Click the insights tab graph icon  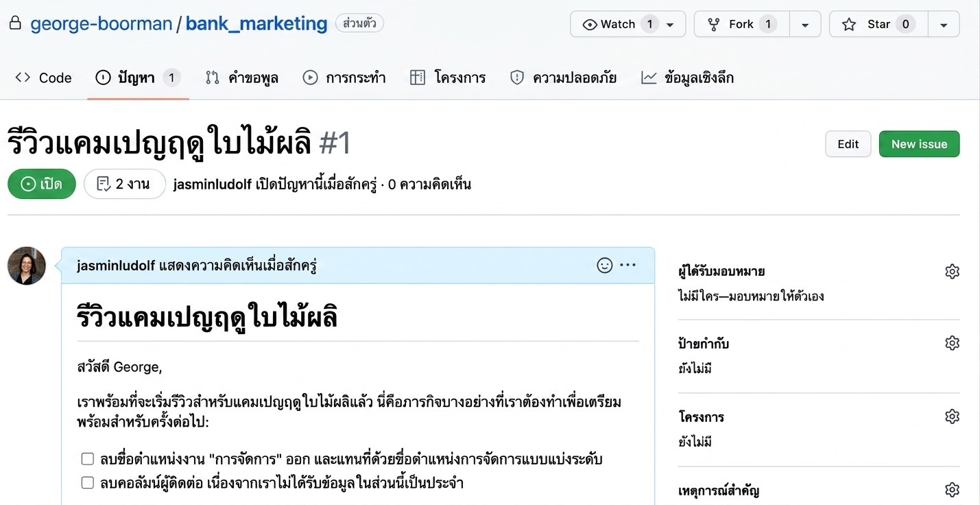(649, 78)
